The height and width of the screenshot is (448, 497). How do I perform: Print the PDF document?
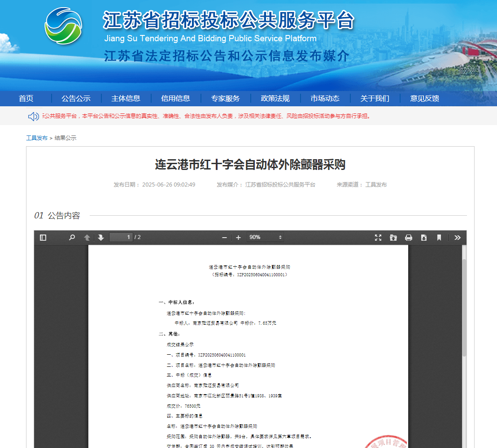[x=409, y=238]
